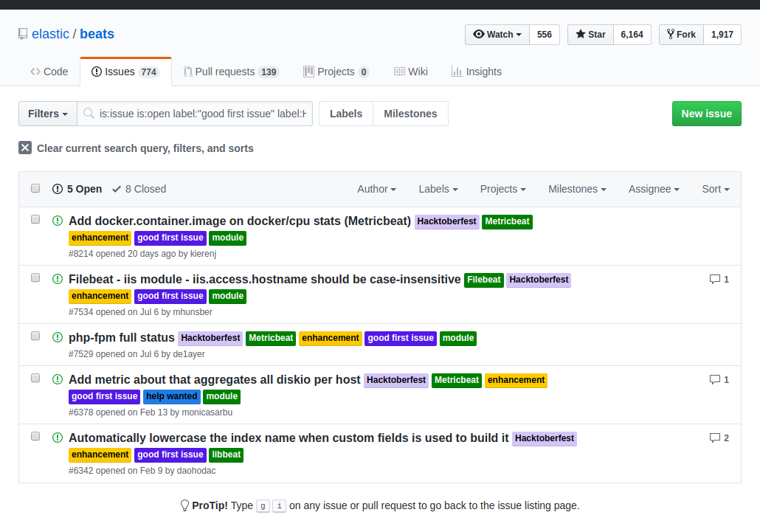Click the Filebeat label on the iis issue
The height and width of the screenshot is (532, 760).
tap(484, 280)
